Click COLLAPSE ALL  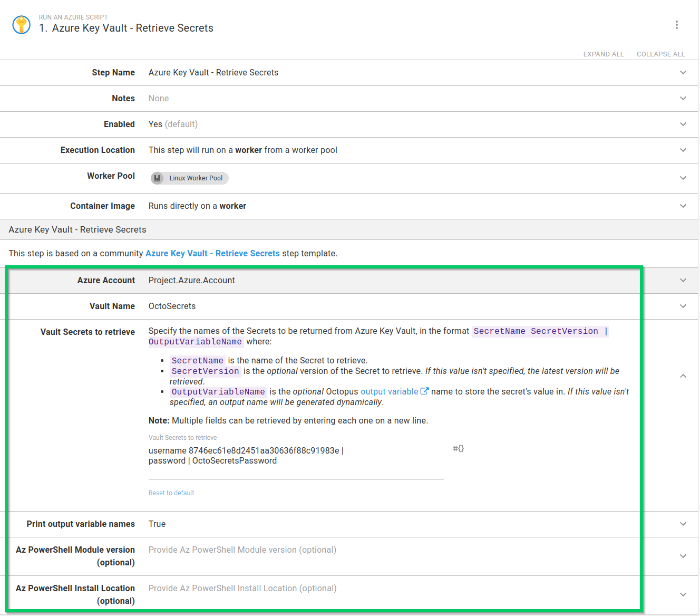[660, 54]
